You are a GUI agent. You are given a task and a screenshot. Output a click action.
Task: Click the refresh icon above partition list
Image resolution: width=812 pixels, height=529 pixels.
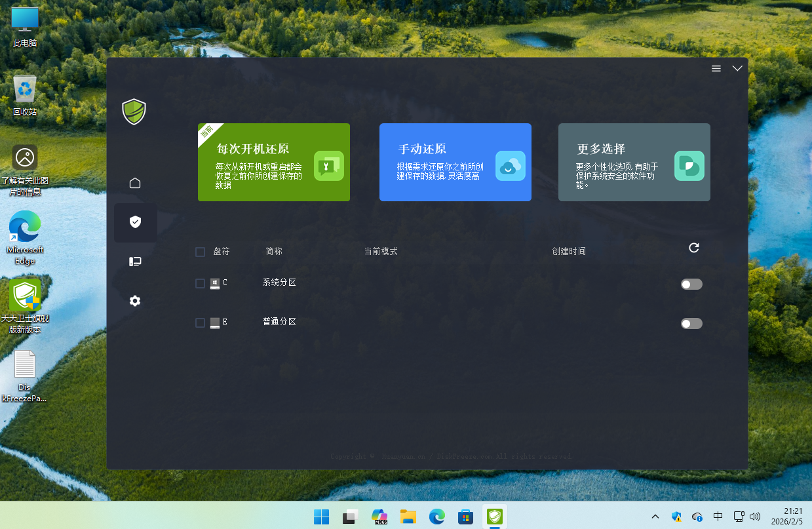click(694, 248)
